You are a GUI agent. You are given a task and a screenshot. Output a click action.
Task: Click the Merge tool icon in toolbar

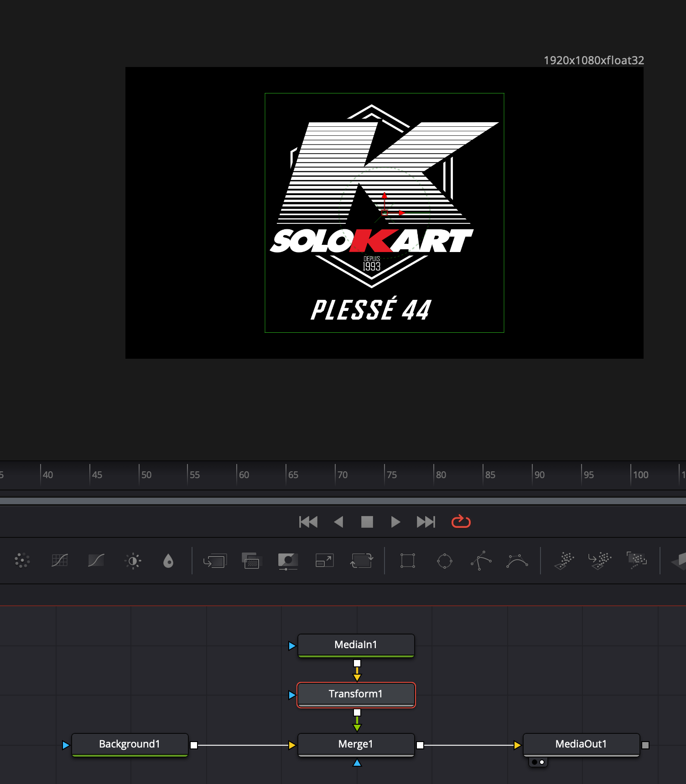point(215,561)
